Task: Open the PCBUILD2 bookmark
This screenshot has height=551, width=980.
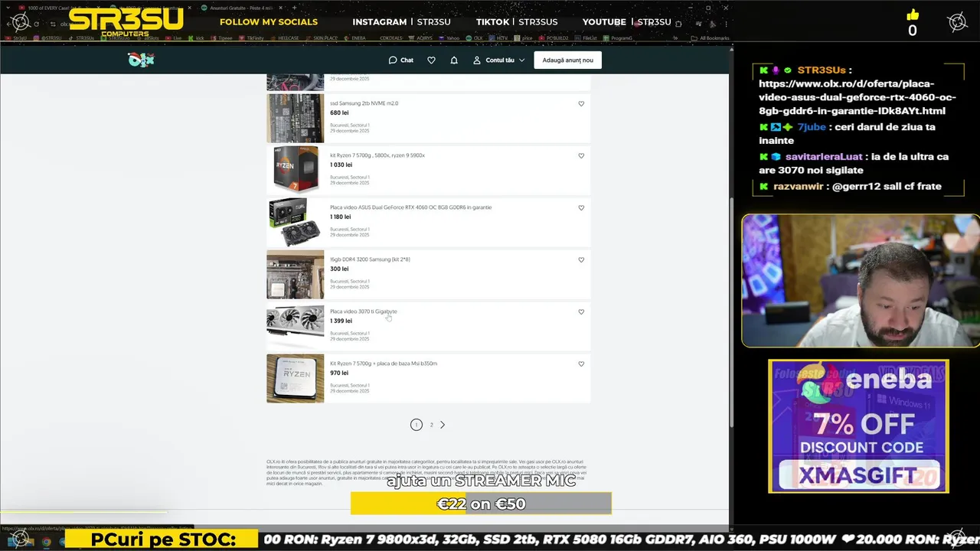Action: coord(554,37)
